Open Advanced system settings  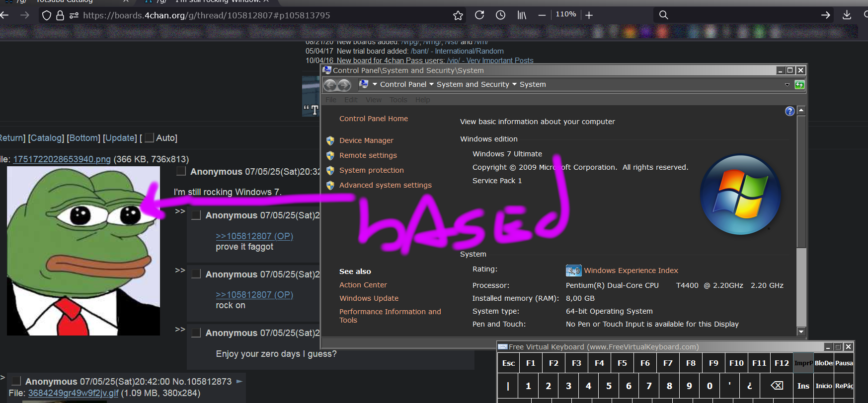(386, 185)
